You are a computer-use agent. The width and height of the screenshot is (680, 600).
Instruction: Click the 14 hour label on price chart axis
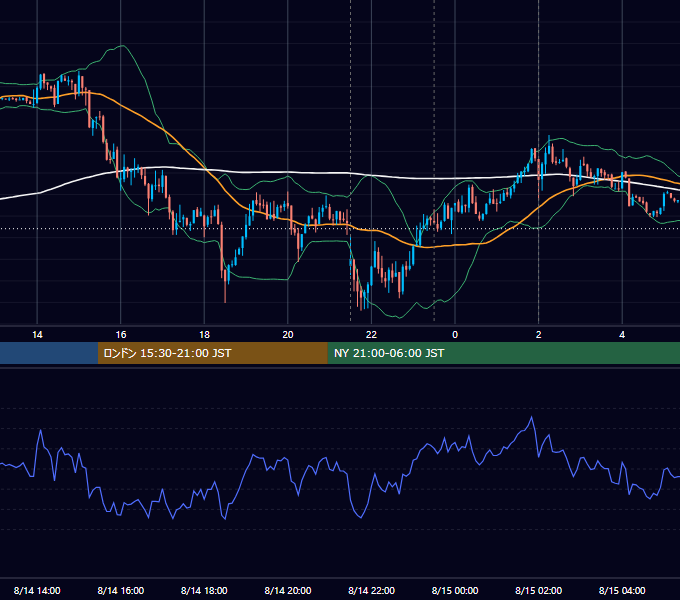(x=37, y=335)
